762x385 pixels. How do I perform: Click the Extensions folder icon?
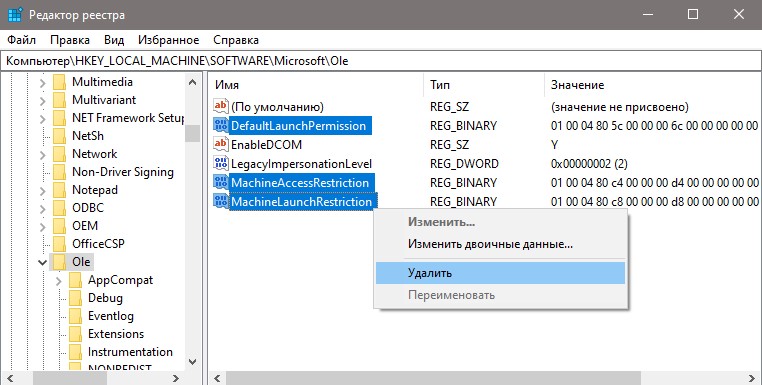(75, 334)
